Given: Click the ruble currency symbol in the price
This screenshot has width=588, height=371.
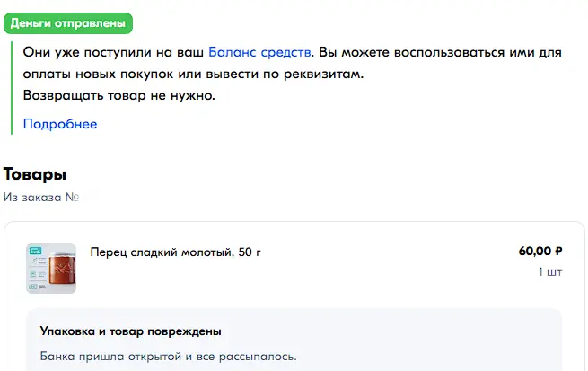Looking at the screenshot, I should click(558, 251).
